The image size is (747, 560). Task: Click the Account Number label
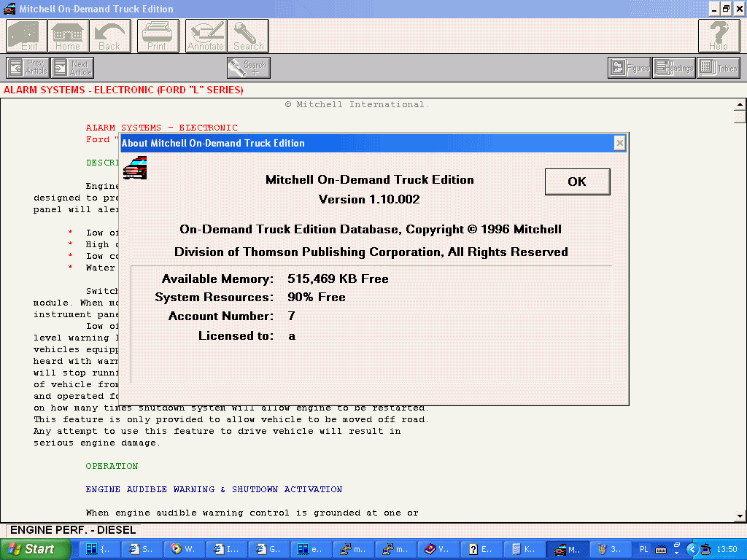point(221,316)
